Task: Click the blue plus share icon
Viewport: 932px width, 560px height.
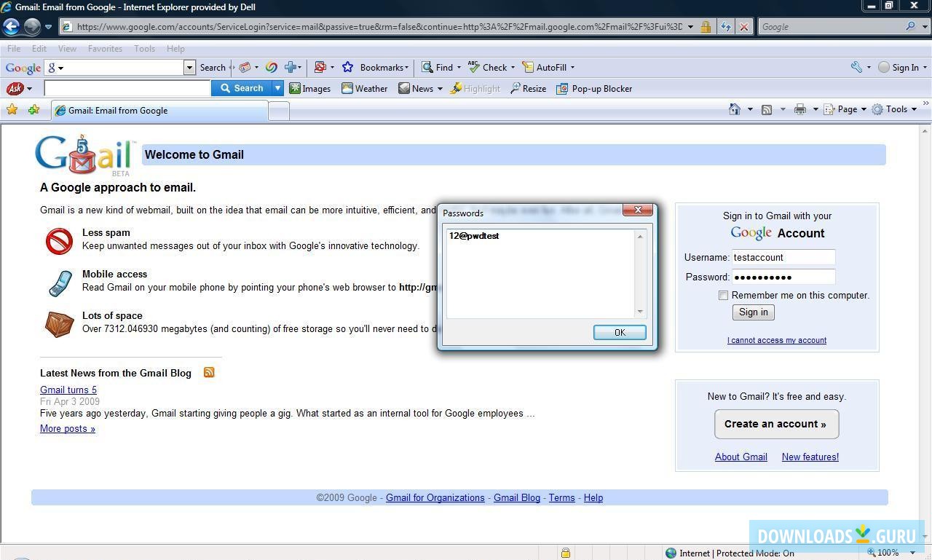Action: point(290,68)
